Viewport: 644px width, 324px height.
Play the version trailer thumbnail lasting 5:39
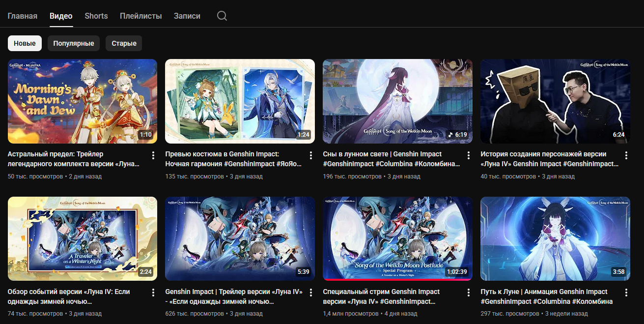point(240,238)
